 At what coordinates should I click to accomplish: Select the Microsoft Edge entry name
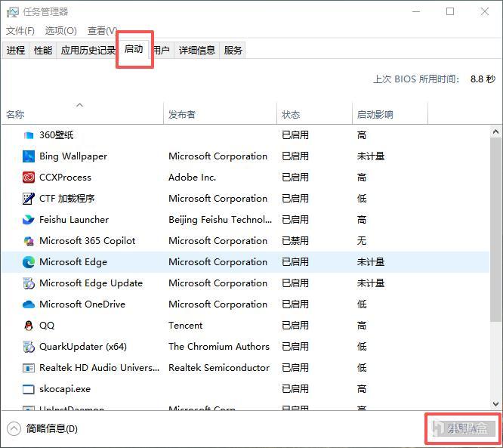click(x=73, y=262)
